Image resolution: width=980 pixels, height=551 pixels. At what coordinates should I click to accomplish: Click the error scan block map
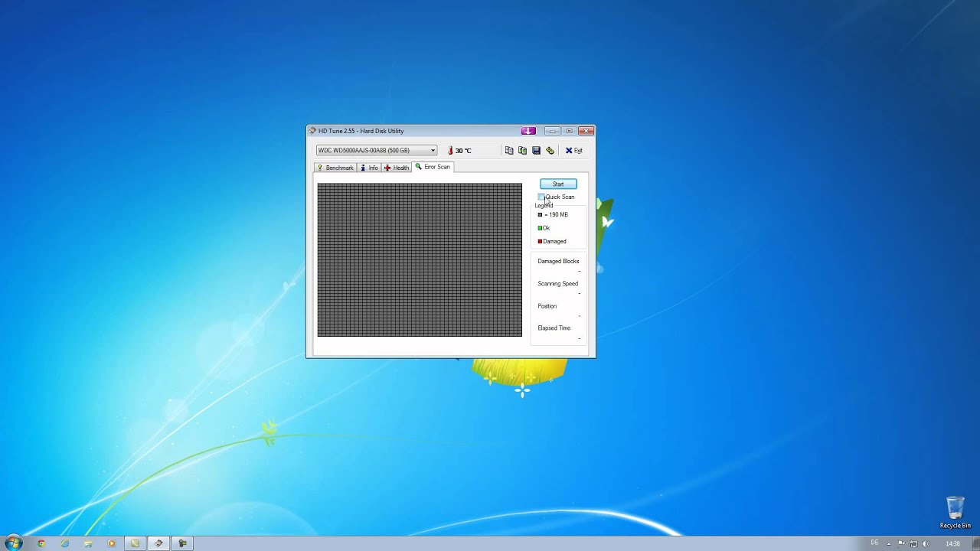[420, 259]
